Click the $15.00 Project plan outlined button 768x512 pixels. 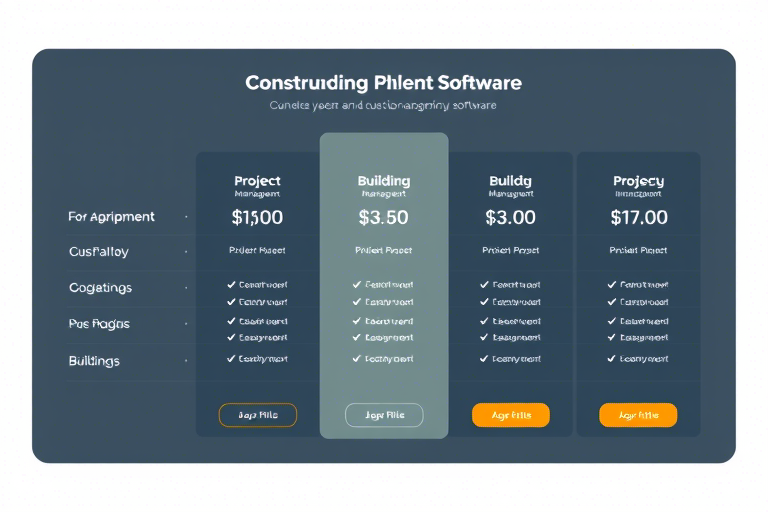click(x=258, y=415)
